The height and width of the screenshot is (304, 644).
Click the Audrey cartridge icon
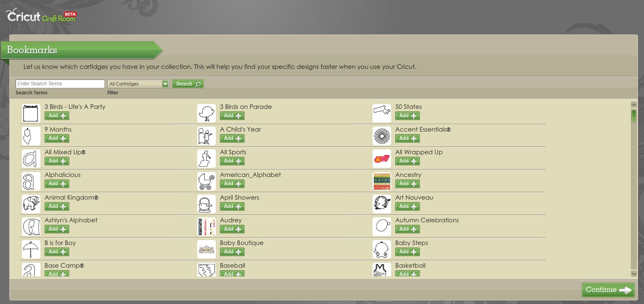206,227
